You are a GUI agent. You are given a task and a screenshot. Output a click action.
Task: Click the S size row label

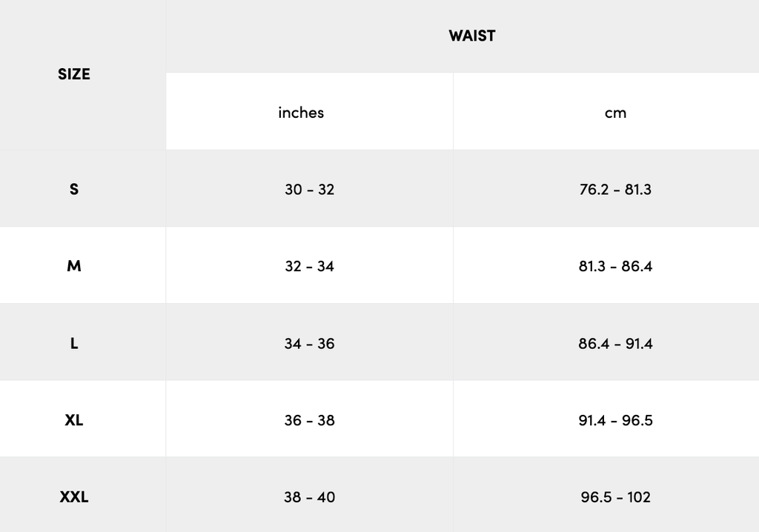tap(73, 189)
